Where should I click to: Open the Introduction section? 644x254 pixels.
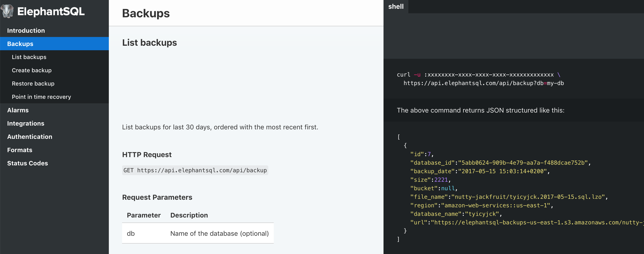(x=26, y=31)
